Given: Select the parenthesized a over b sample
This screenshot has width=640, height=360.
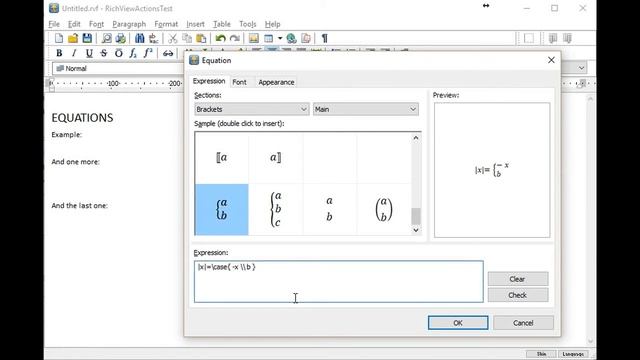Looking at the screenshot, I should (x=384, y=209).
